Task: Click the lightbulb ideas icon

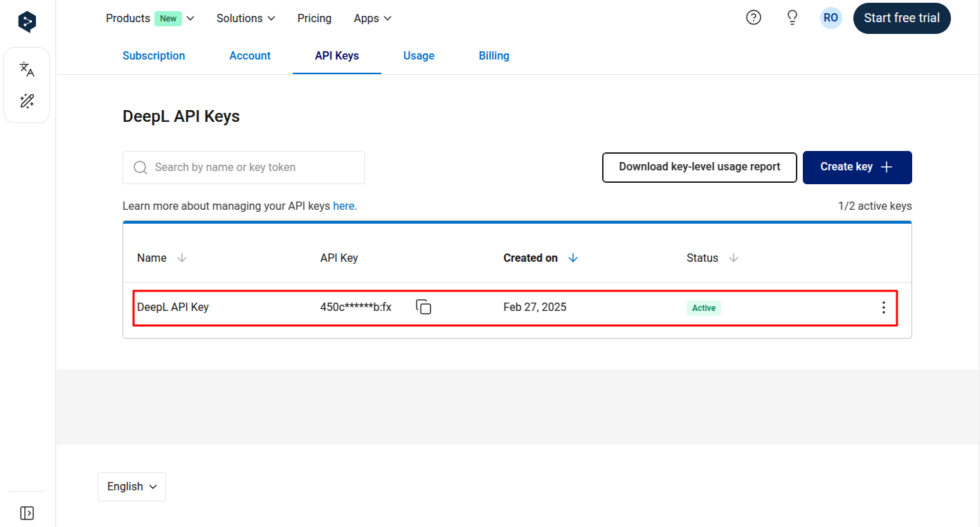Action: click(x=793, y=18)
